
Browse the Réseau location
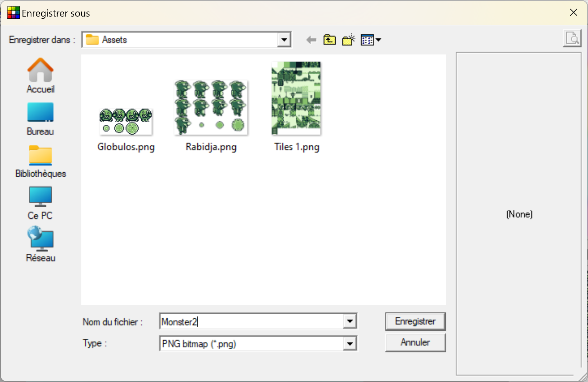click(40, 245)
